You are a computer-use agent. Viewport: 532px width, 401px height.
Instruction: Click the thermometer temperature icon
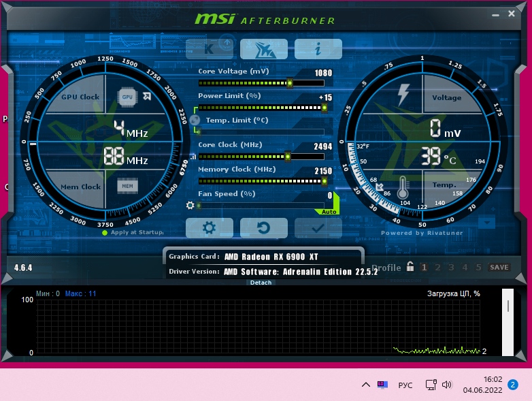pyautogui.click(x=403, y=187)
